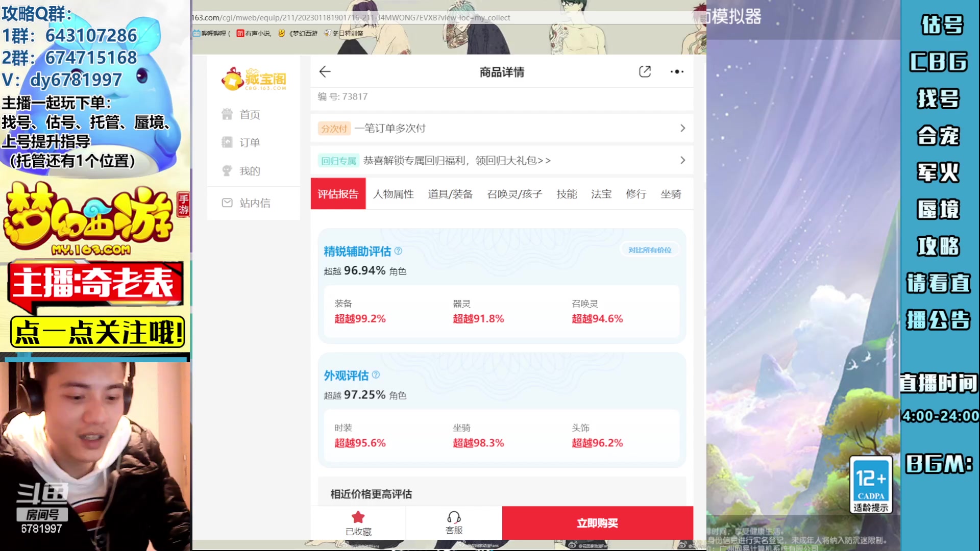This screenshot has width=980, height=551.
Task: Click the external share icon at top right
Action: point(645,71)
